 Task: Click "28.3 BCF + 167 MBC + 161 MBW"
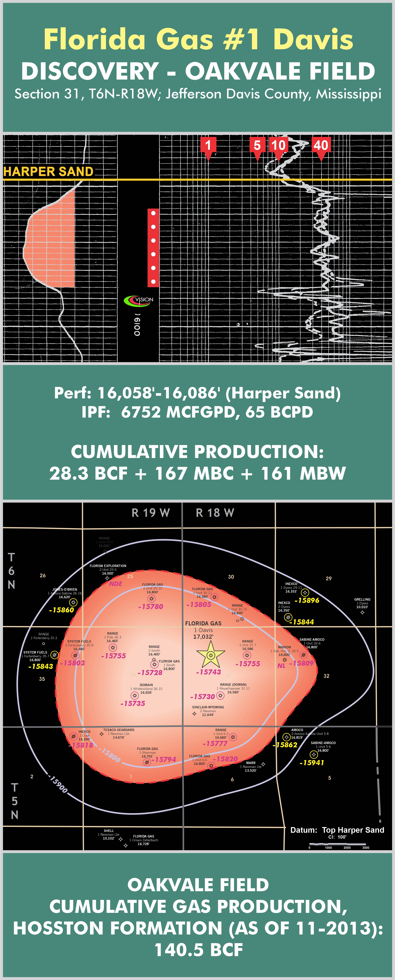click(197, 473)
